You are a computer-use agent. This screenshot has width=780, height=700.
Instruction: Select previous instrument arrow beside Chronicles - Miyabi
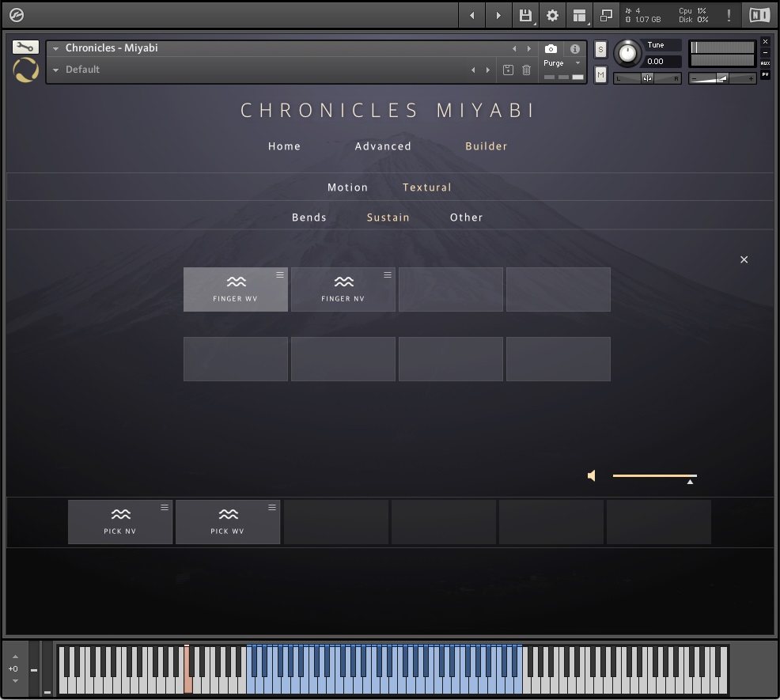point(514,49)
